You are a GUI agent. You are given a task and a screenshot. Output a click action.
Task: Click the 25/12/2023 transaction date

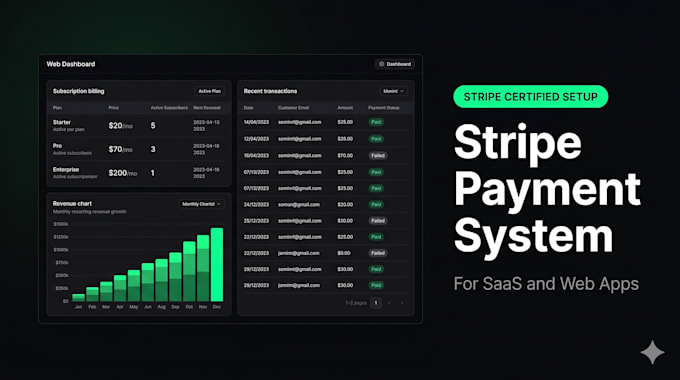[256, 221]
